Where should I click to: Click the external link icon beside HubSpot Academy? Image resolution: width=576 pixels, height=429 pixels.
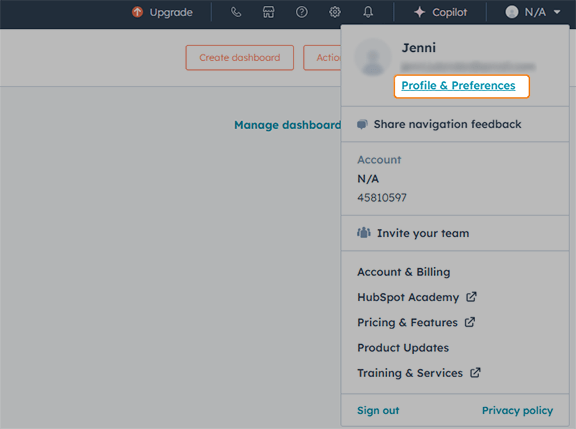tap(471, 296)
